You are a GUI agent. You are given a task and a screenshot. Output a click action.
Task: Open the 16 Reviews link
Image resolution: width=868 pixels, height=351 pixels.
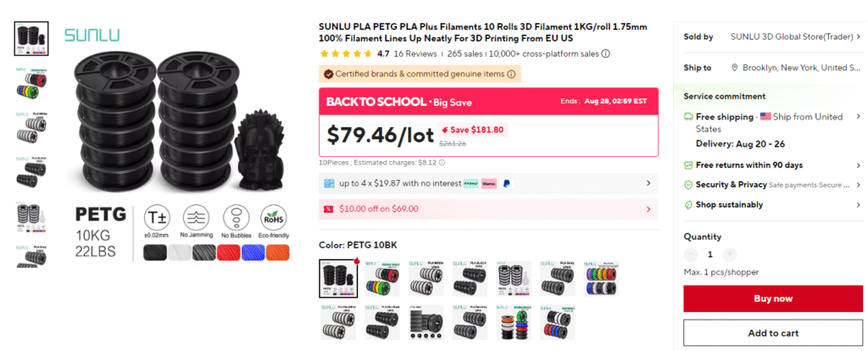[415, 54]
